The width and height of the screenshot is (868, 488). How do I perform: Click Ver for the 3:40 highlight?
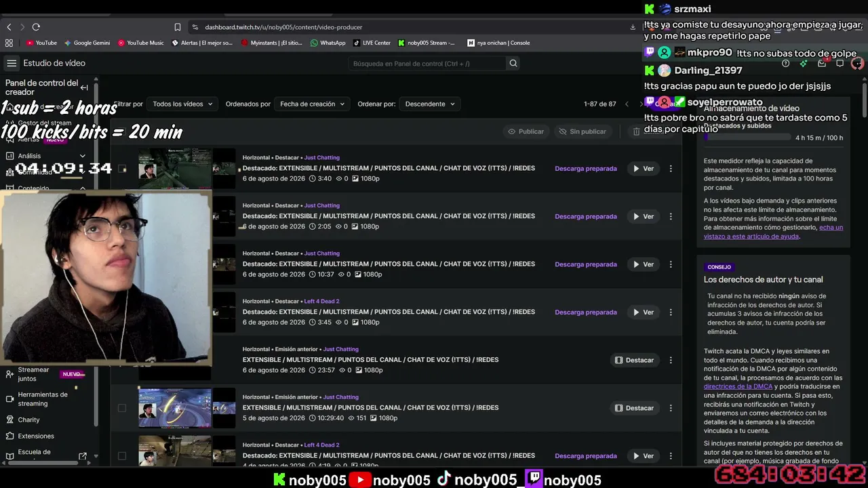[643, 169]
